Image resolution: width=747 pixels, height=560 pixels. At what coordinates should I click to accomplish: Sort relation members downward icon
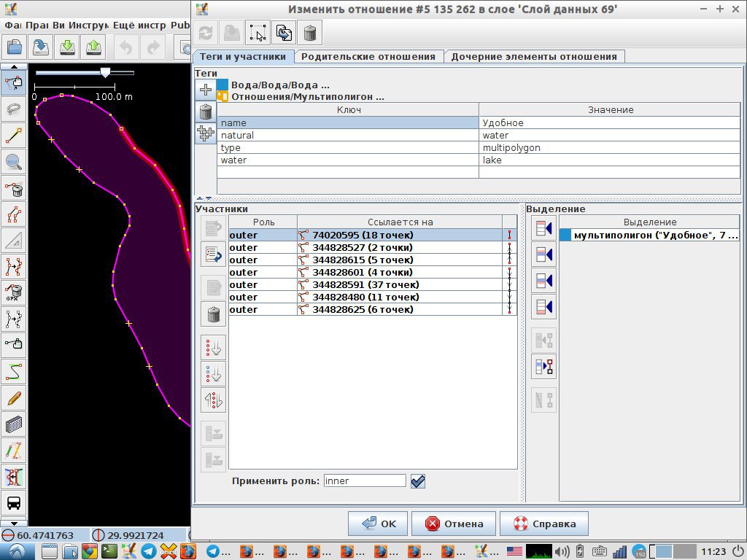213,348
